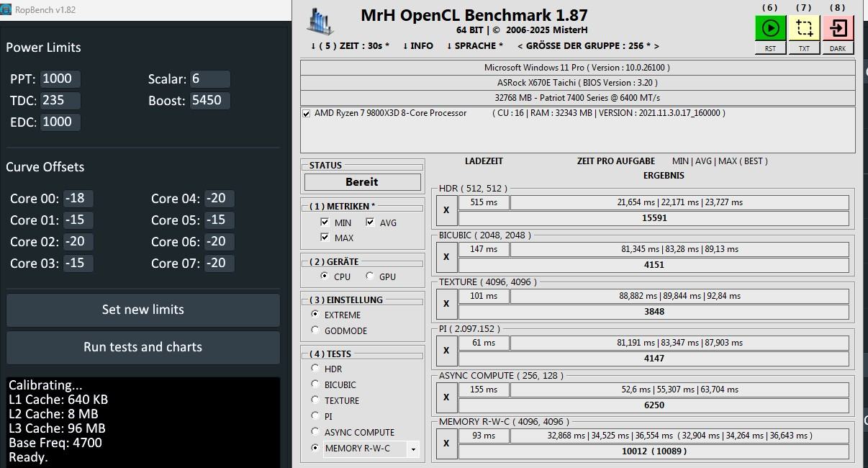Click the PI result score 4147
This screenshot has width=868, height=468.
654,359
